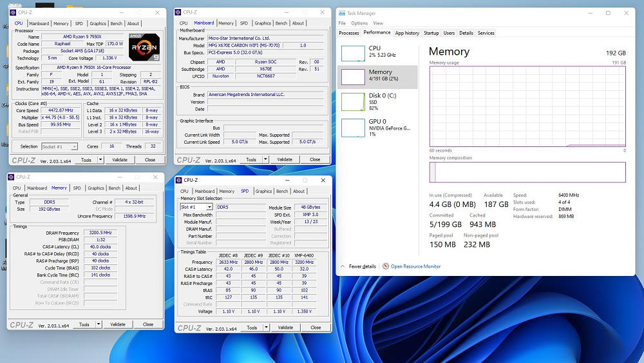The image size is (644, 363).
Task: Open the Options menu in Task Manager
Action: pyautogui.click(x=359, y=23)
